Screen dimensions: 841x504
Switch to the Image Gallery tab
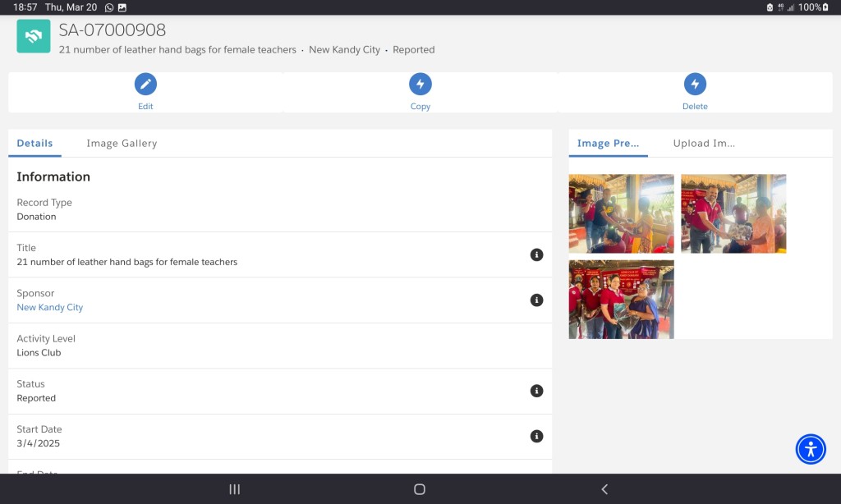122,143
